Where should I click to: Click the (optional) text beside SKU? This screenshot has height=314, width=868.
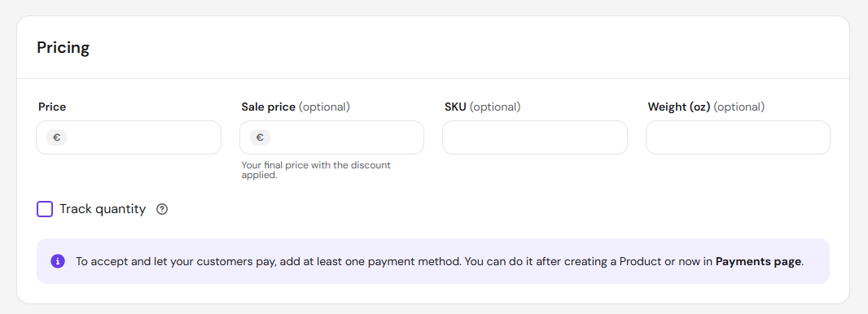pos(495,107)
